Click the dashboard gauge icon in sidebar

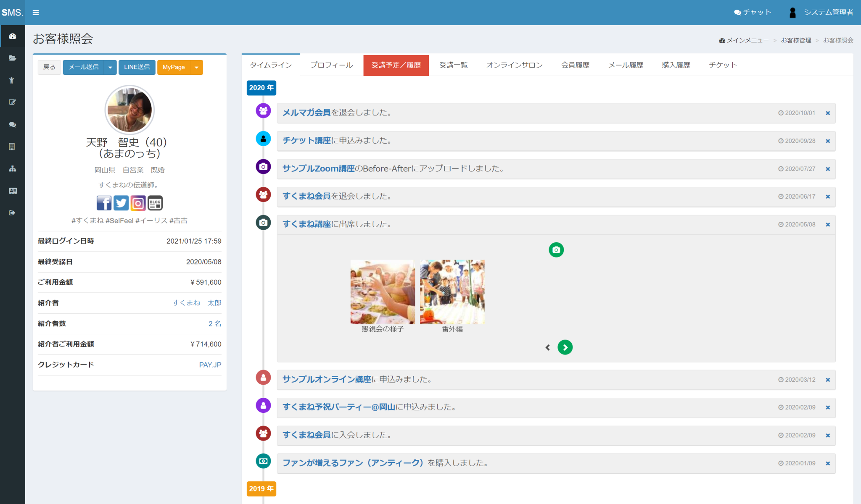pyautogui.click(x=12, y=37)
